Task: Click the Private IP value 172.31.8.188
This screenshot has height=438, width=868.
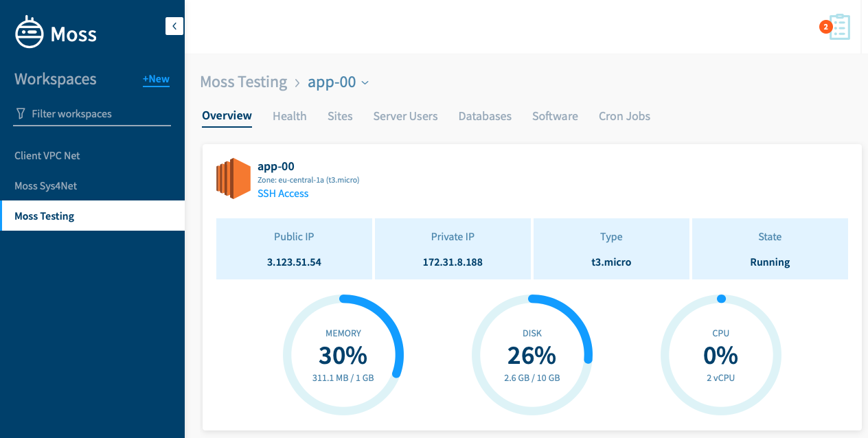Action: pyautogui.click(x=453, y=262)
